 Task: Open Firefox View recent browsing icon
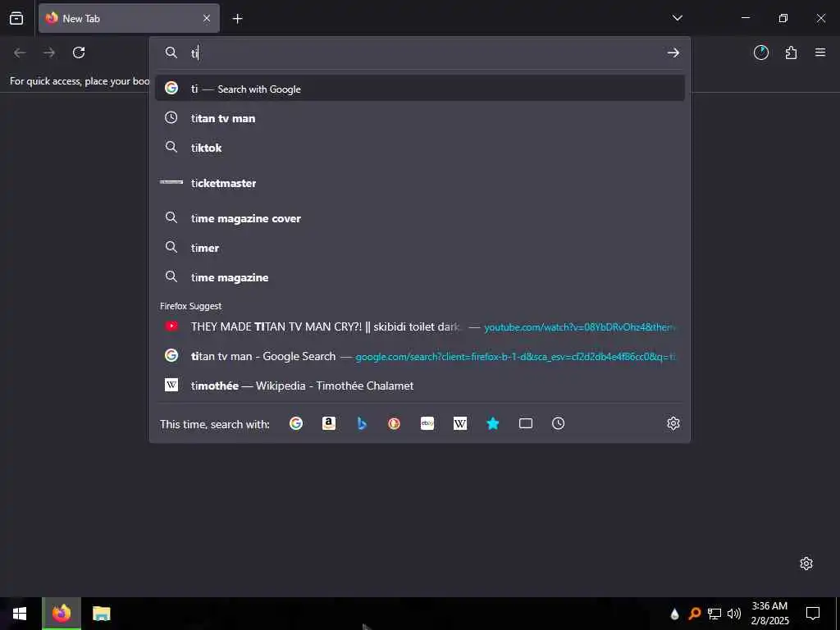[x=16, y=18]
